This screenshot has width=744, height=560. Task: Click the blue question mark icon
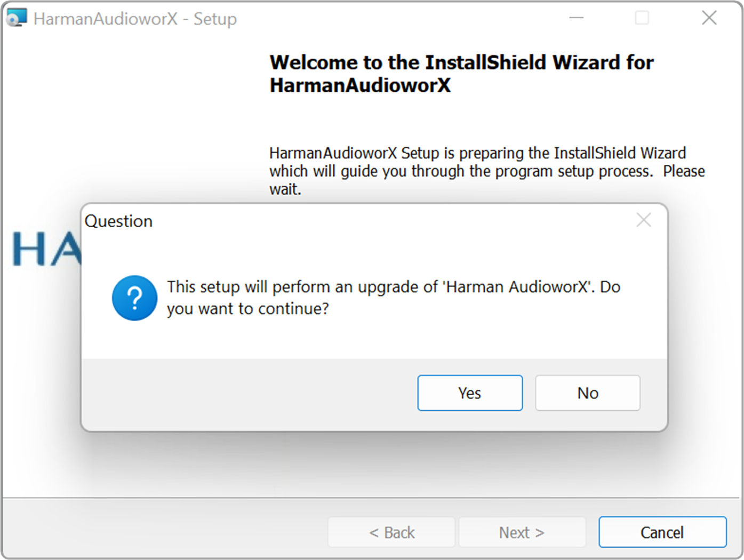[134, 298]
